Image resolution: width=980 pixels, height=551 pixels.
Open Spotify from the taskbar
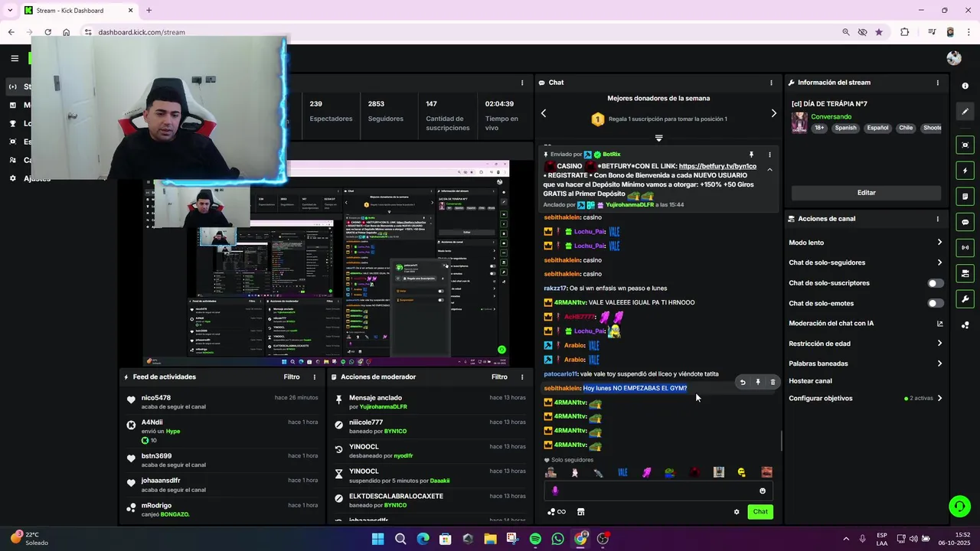click(x=535, y=539)
